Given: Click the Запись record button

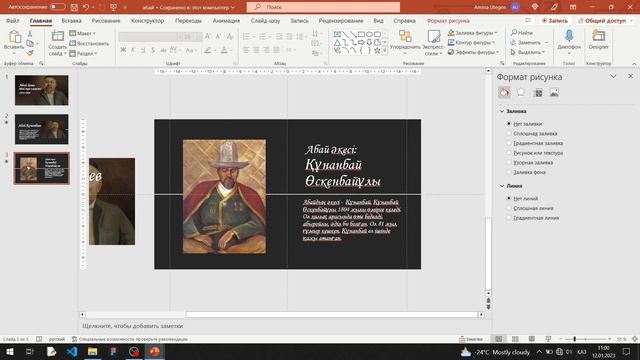Looking at the screenshot, I should pyautogui.click(x=554, y=20).
